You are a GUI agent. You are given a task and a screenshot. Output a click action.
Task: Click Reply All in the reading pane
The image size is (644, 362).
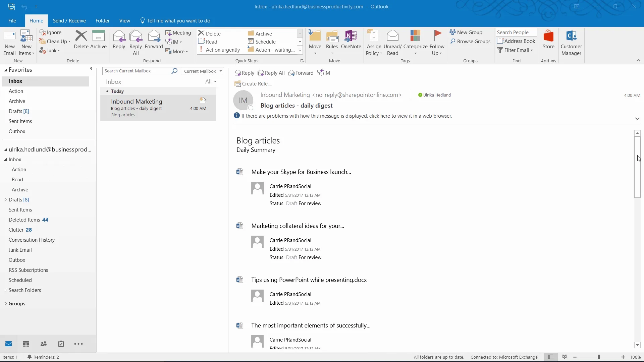point(271,73)
